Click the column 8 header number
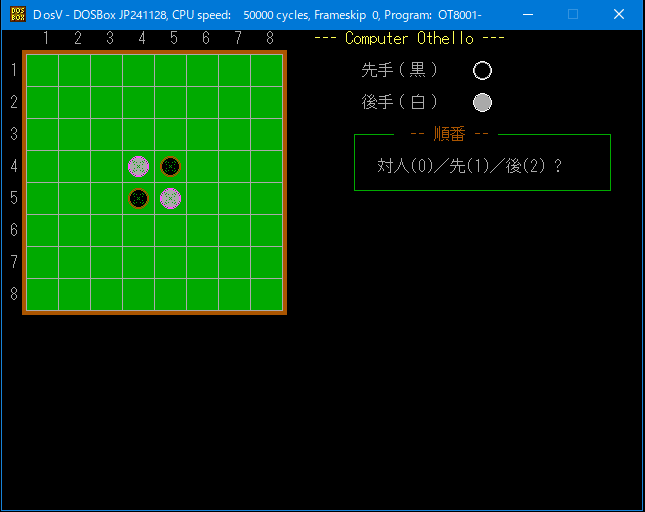This screenshot has height=512, width=645. pos(270,38)
